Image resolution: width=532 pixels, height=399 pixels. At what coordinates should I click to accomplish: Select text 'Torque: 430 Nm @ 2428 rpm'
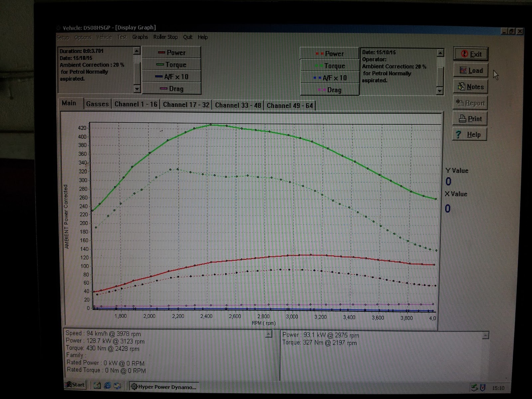[102, 348]
